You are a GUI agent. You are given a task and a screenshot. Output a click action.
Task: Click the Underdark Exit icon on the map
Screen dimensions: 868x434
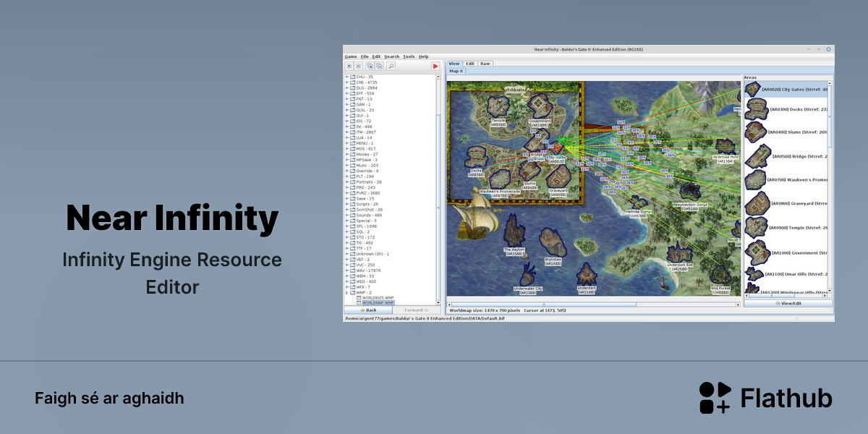pos(679,252)
